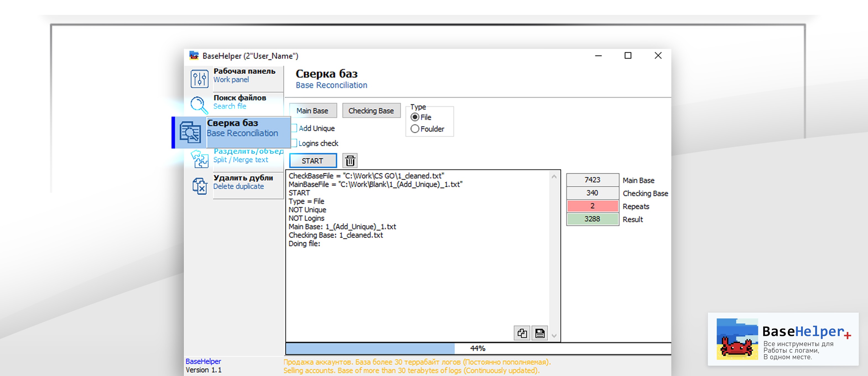Image resolution: width=868 pixels, height=376 pixels.
Task: Click the Split / Merge text puzzle icon
Action: click(199, 159)
